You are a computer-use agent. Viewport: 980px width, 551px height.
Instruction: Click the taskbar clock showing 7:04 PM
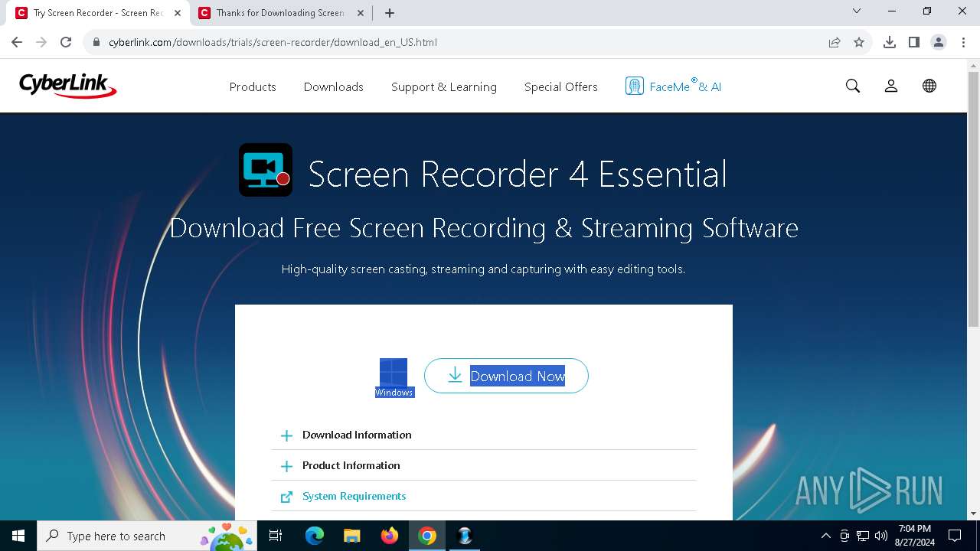[914, 536]
